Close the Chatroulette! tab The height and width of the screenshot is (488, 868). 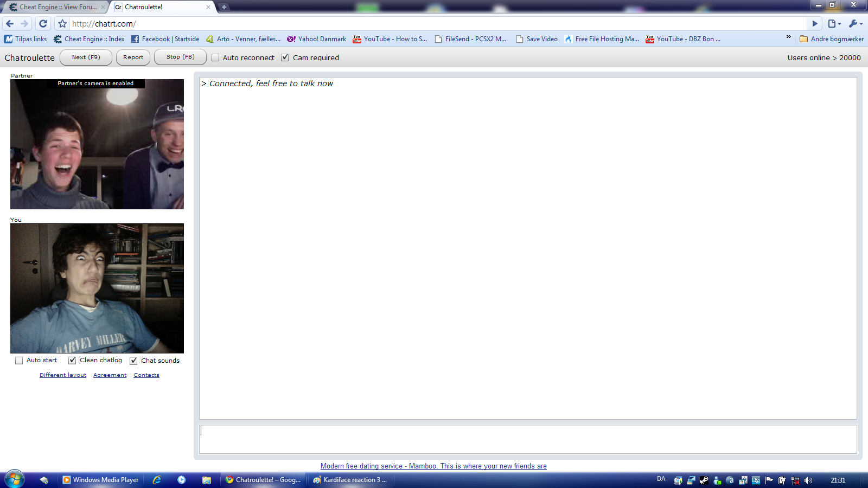(208, 7)
